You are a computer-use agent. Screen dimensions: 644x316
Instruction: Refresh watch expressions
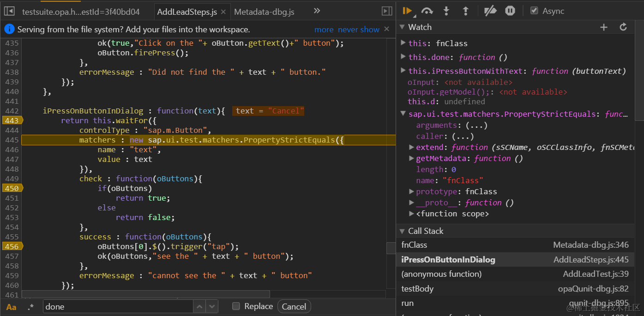623,27
